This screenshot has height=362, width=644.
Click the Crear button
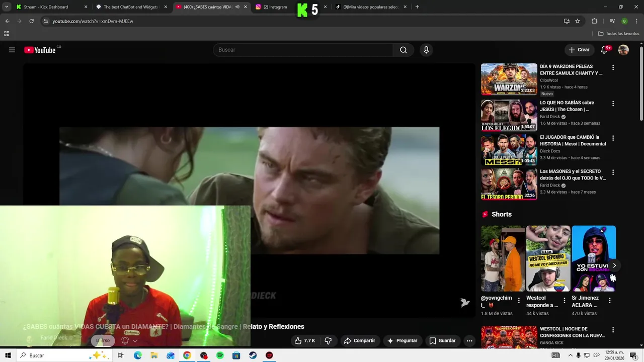click(x=579, y=50)
